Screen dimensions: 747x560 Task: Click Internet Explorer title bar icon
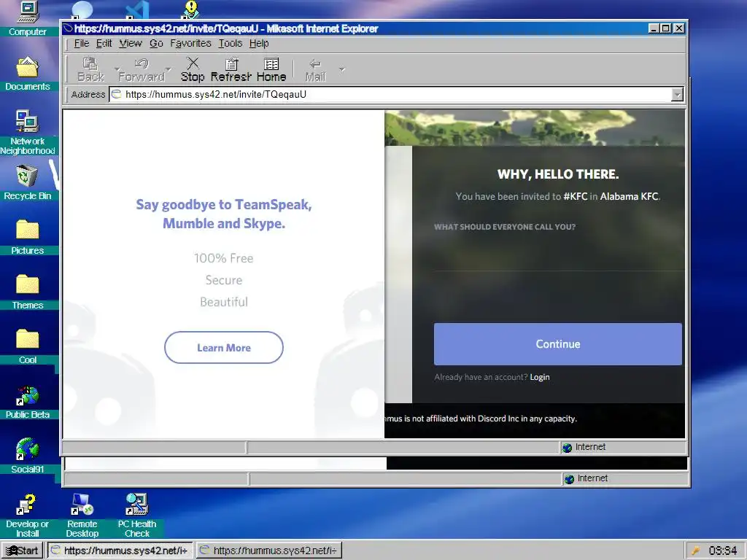coord(68,28)
